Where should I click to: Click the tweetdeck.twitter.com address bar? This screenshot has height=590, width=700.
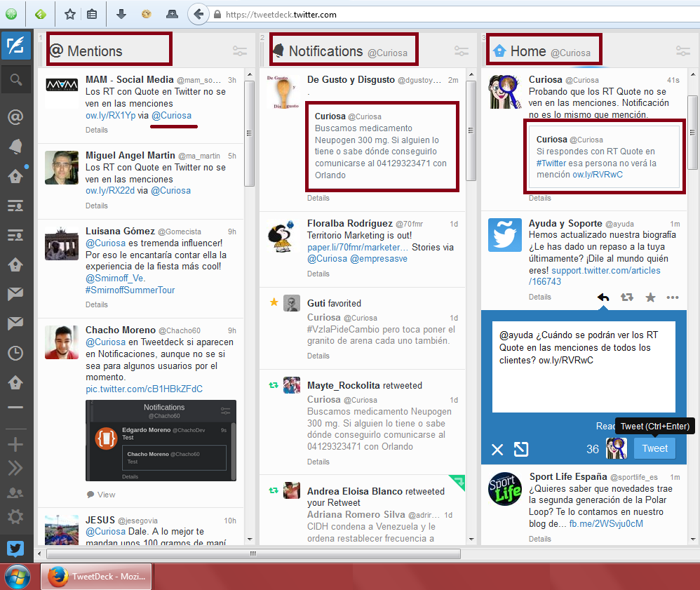455,14
